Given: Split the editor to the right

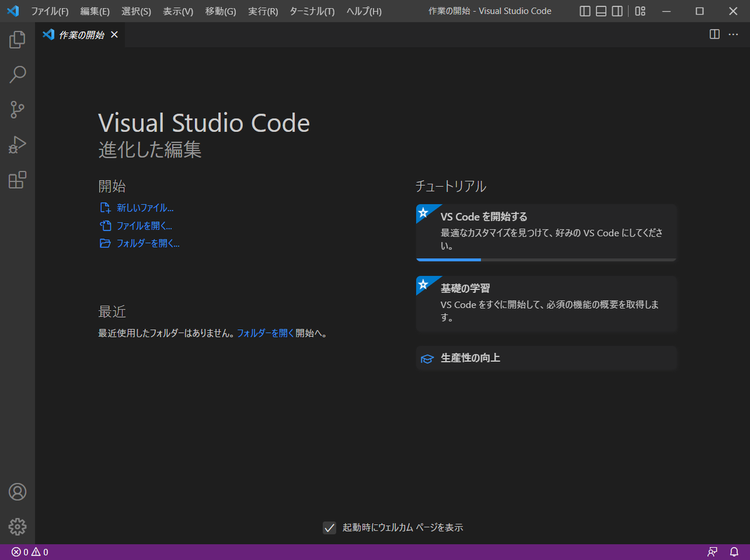Looking at the screenshot, I should point(714,34).
